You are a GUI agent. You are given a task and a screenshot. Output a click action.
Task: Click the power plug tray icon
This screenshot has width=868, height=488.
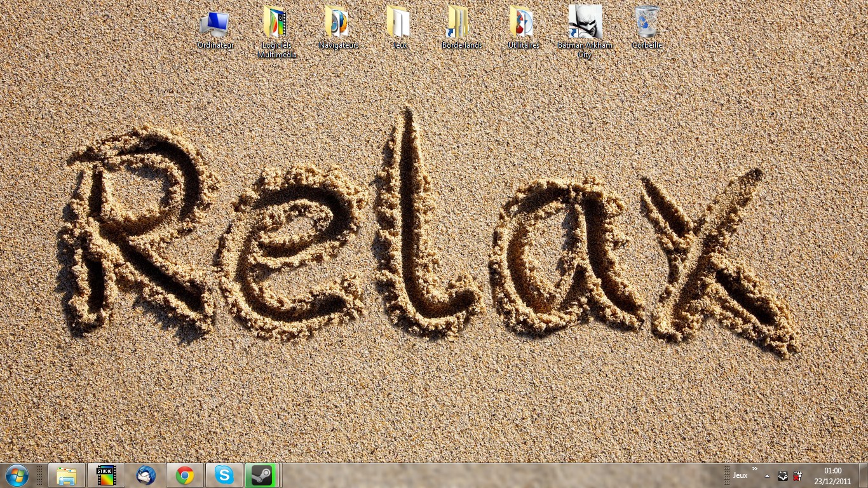(797, 476)
